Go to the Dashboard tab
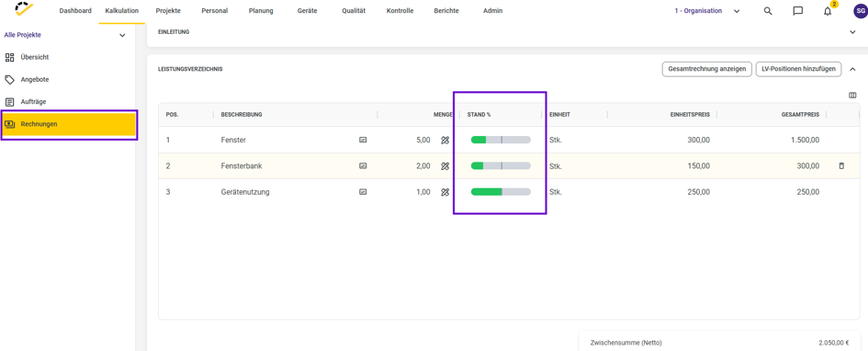 (x=75, y=10)
